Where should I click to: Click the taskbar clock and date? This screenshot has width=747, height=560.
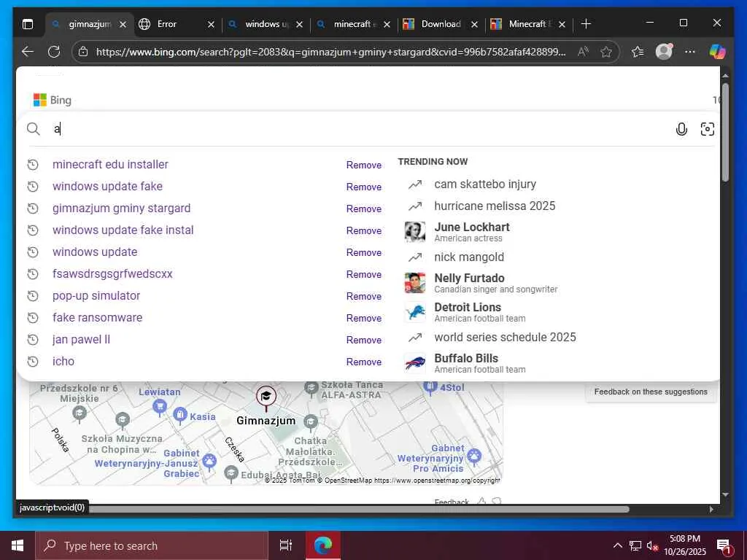pyautogui.click(x=684, y=545)
